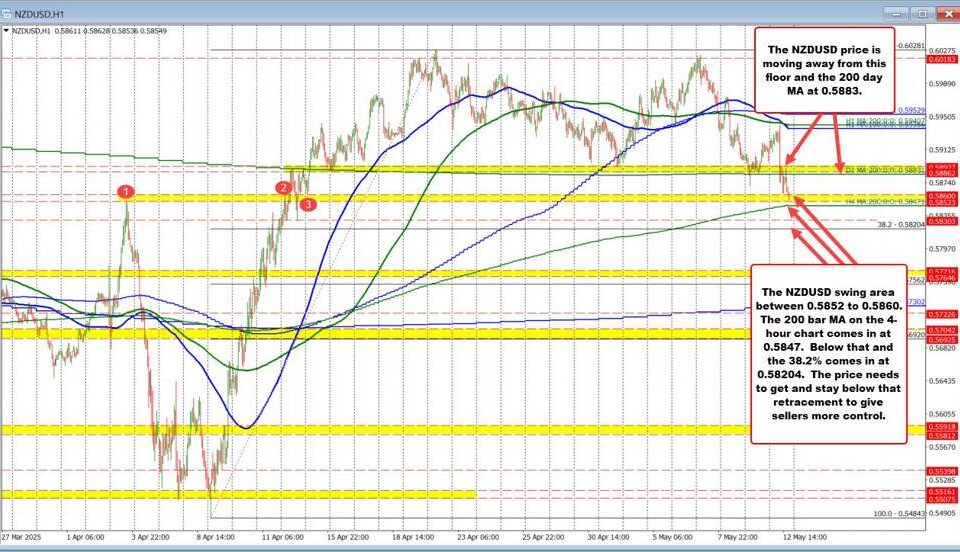Click the 27 Mar 2025 date label

click(x=21, y=537)
